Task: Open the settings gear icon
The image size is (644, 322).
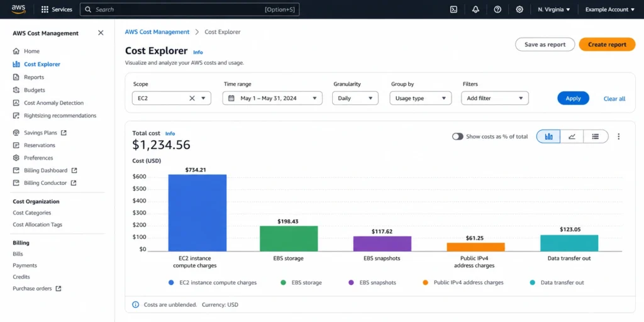Action: (x=519, y=9)
